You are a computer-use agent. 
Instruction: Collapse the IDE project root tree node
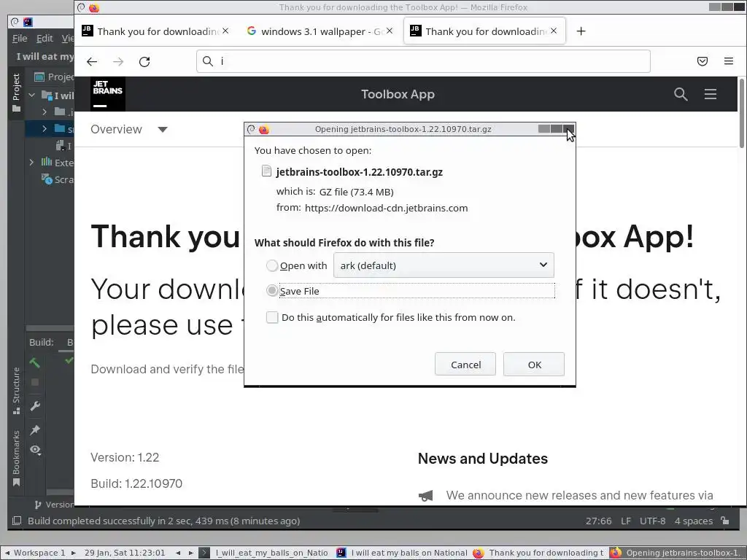(31, 96)
